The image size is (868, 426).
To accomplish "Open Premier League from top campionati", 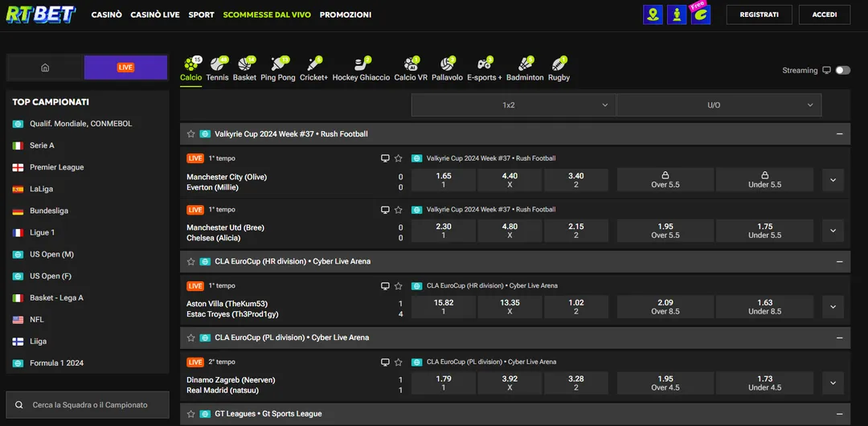I will pos(56,167).
